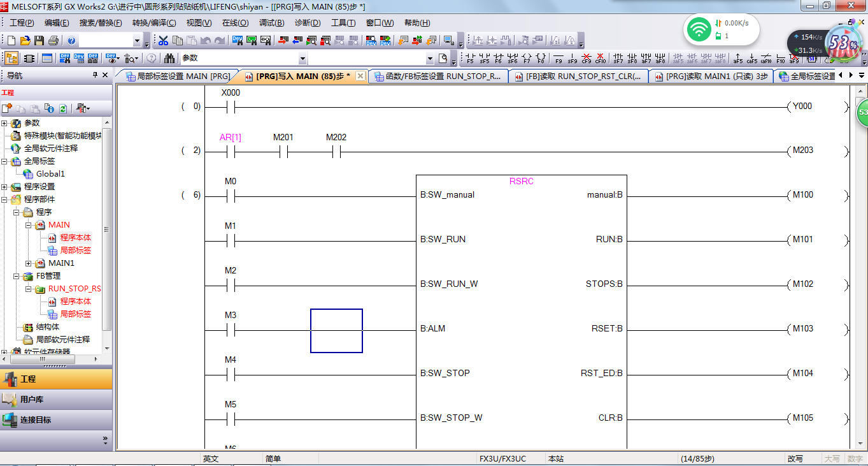868x466 pixels.
Task: Switch to 局部标签设置 MAIN [PRG] tab
Action: (x=178, y=76)
